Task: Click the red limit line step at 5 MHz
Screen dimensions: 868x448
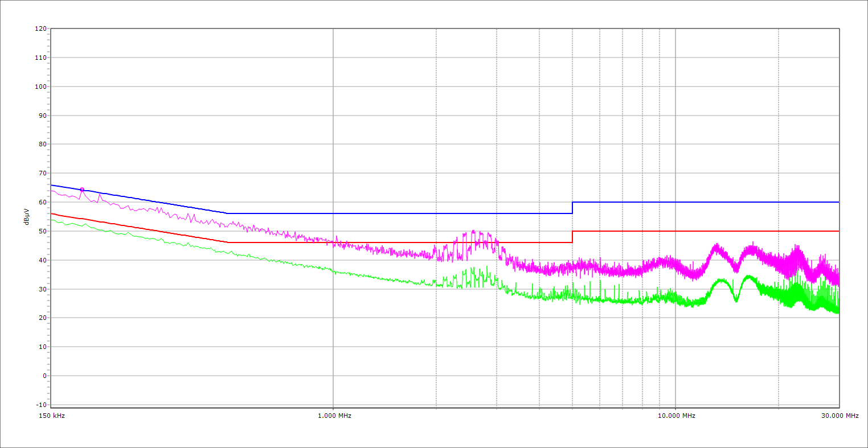Action: [x=572, y=237]
